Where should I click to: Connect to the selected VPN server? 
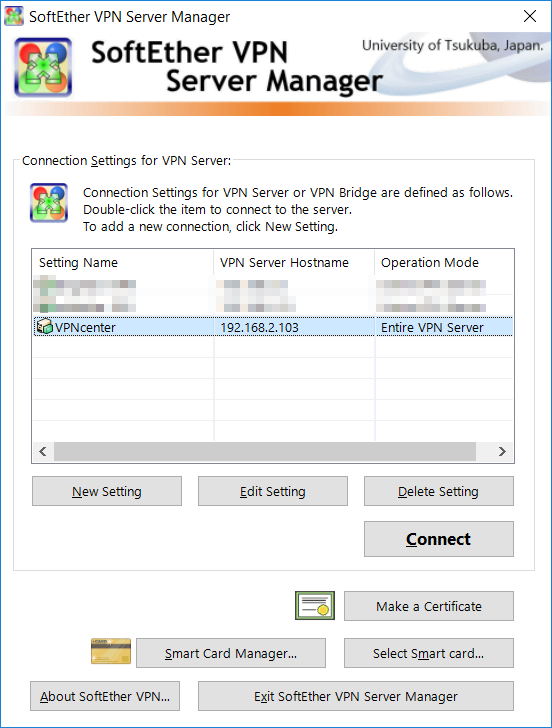click(439, 539)
